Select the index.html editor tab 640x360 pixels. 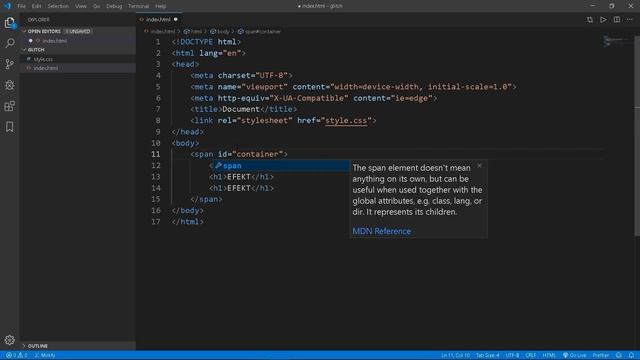[159, 20]
